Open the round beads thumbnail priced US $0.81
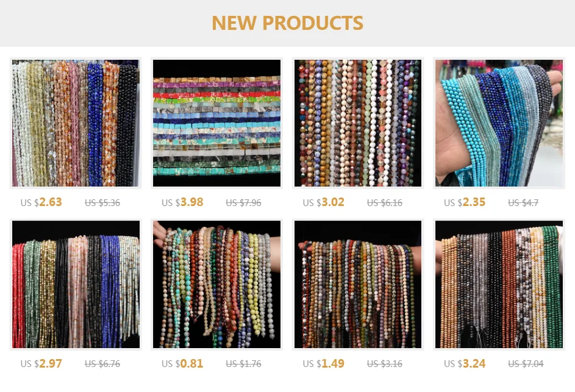 [x=216, y=285]
